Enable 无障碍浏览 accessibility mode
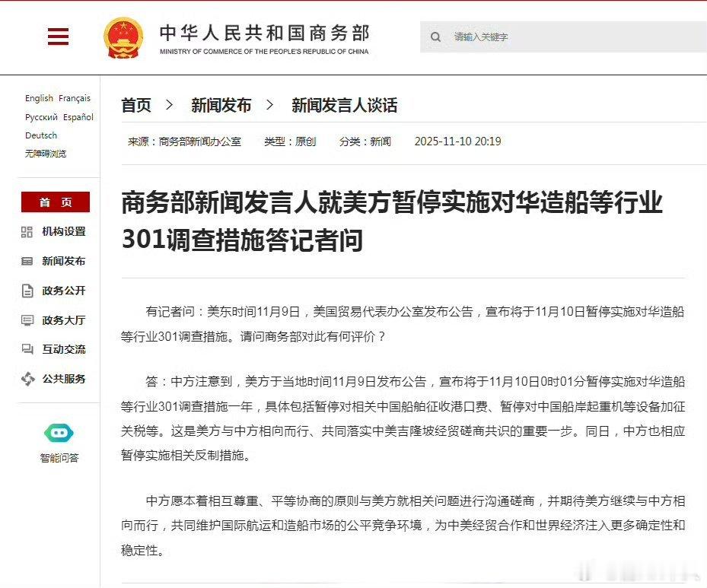 click(x=46, y=154)
